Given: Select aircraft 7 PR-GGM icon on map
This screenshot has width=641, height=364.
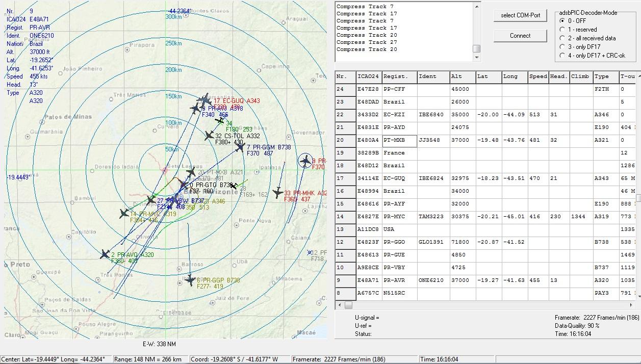Looking at the screenshot, I should 240,148.
